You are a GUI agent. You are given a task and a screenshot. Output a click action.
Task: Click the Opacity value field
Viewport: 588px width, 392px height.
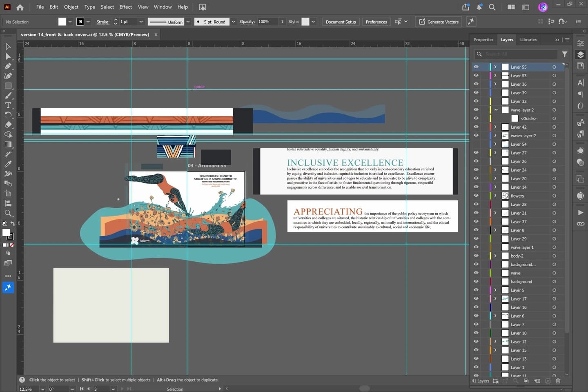pos(267,22)
